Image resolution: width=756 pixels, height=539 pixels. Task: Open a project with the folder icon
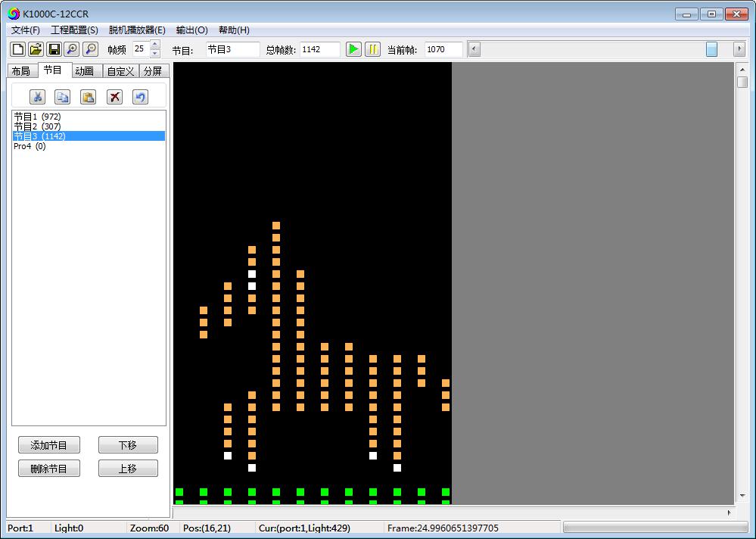tap(36, 49)
